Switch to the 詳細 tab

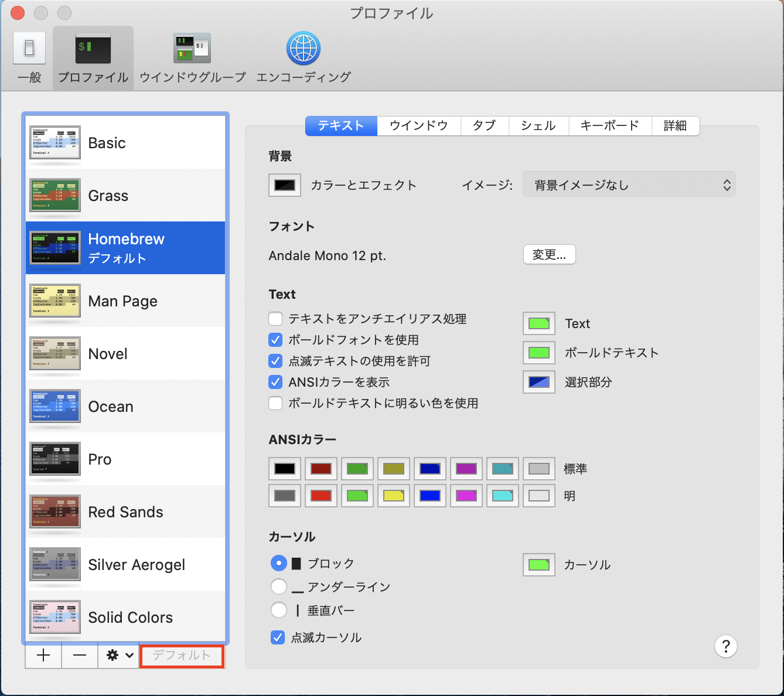point(676,125)
